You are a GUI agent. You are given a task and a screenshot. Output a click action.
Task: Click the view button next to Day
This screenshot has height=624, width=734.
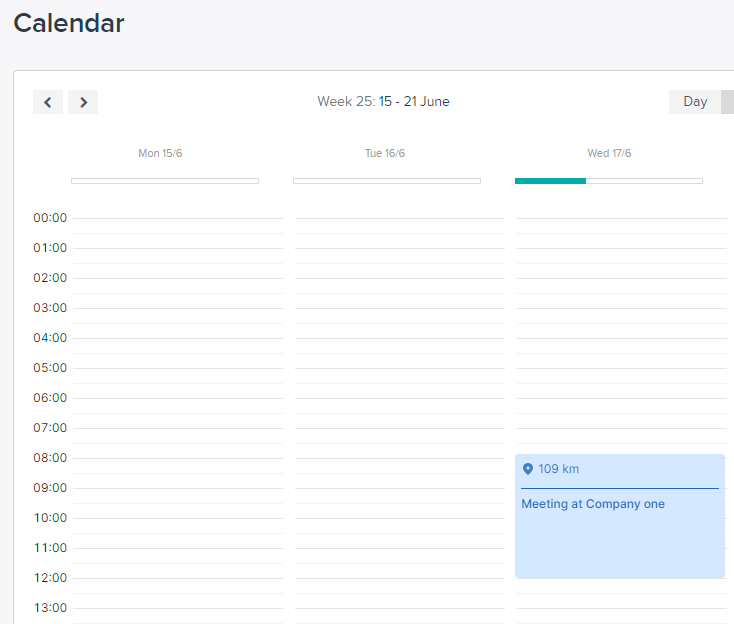(727, 102)
